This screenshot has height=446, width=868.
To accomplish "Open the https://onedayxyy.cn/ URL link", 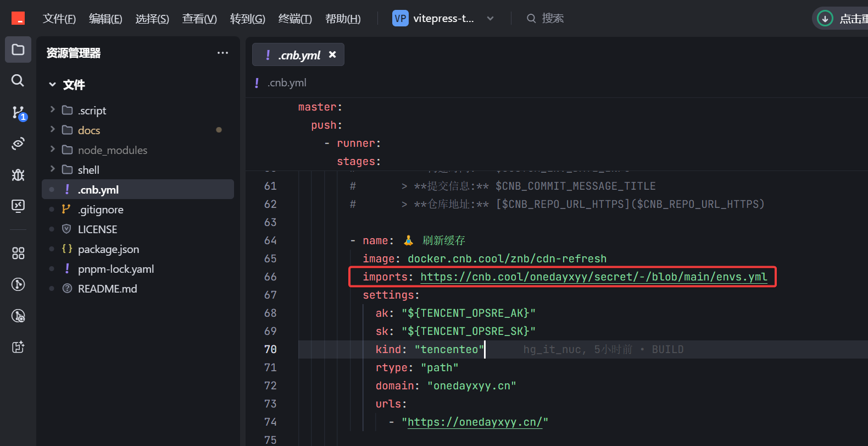I will (x=475, y=422).
